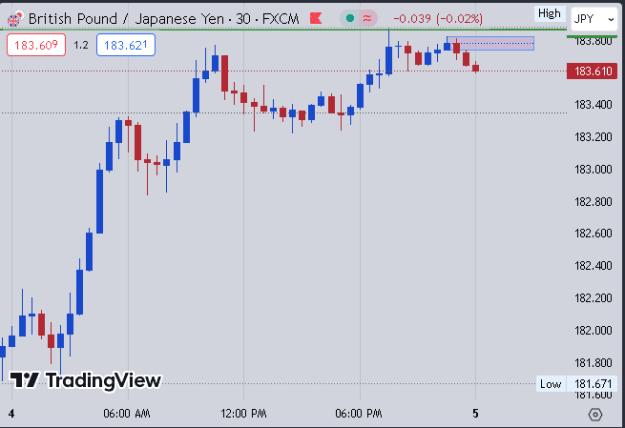
Task: Open chart settings gear icon at bottom right
Action: click(595, 414)
